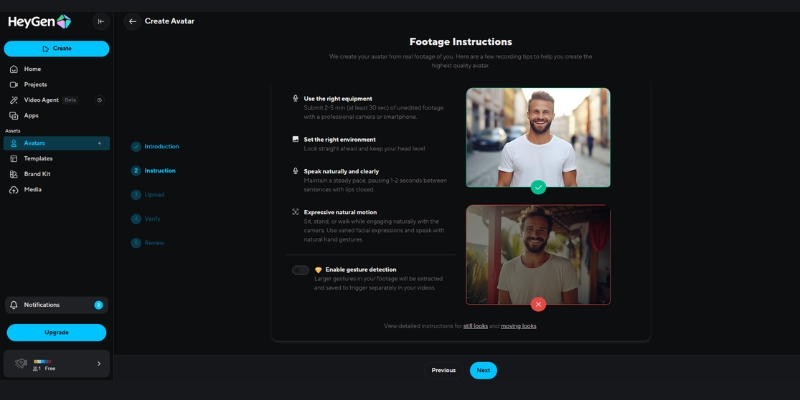Click the good example footage thumbnail
Image resolution: width=800 pixels, height=400 pixels.
pyautogui.click(x=538, y=138)
